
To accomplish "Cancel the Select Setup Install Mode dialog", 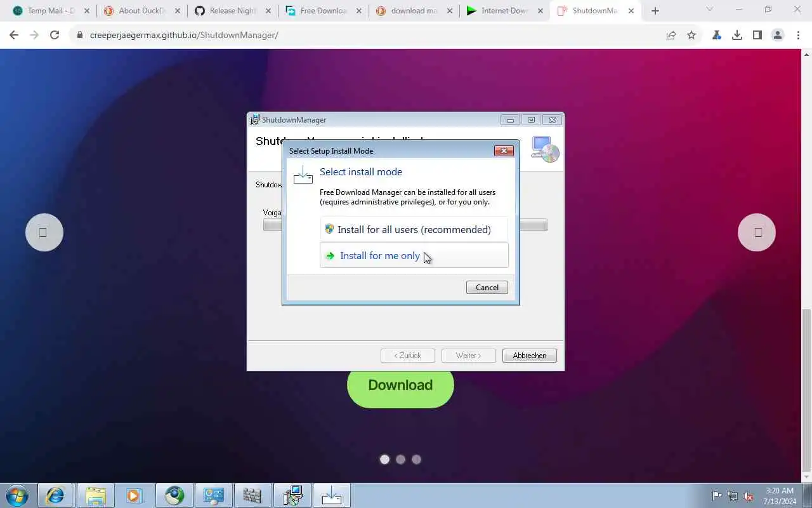I will tap(487, 288).
